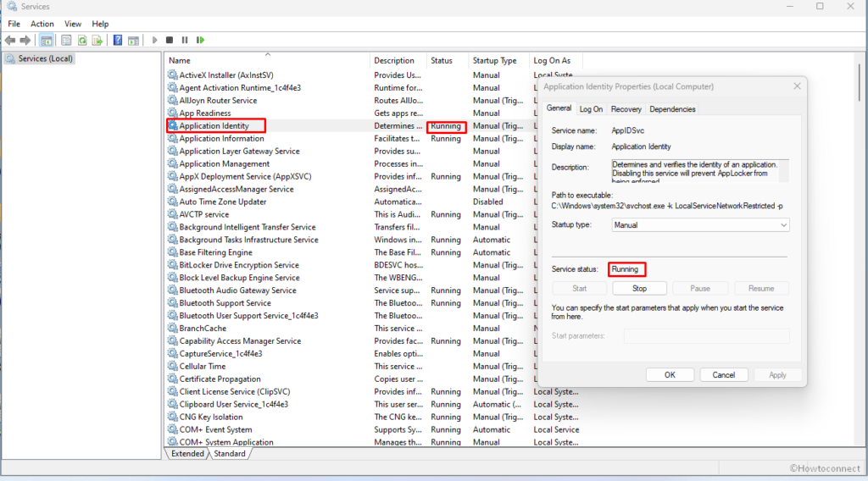Select Capability Access Manager Service
Screen dimensions: 868x481
pos(240,341)
